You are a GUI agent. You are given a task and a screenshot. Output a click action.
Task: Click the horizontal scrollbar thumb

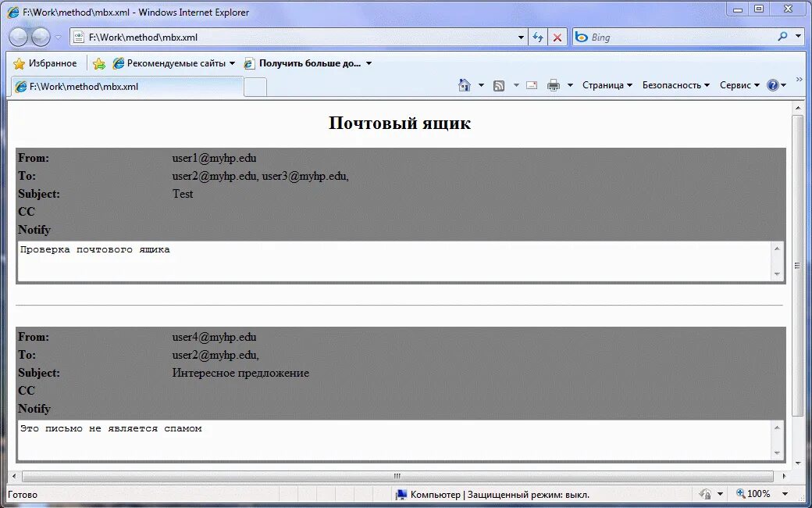coord(397,476)
